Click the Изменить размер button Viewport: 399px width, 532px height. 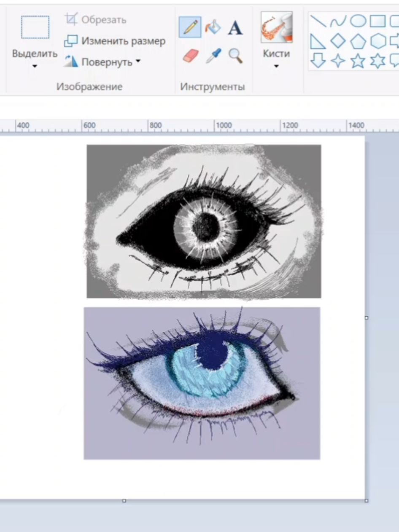click(114, 41)
